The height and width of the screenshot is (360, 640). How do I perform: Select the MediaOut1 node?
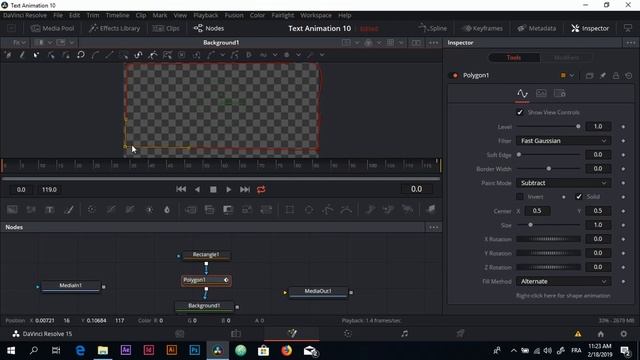[x=318, y=291]
